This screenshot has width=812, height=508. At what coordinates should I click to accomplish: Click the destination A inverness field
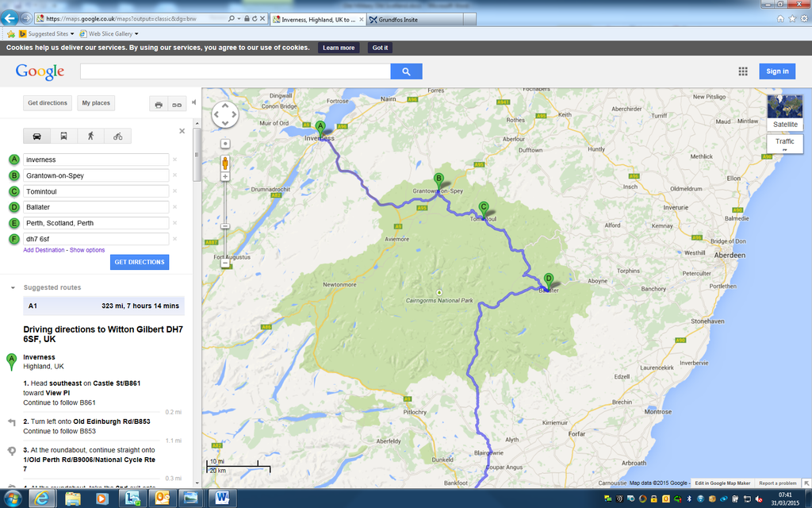pos(96,160)
